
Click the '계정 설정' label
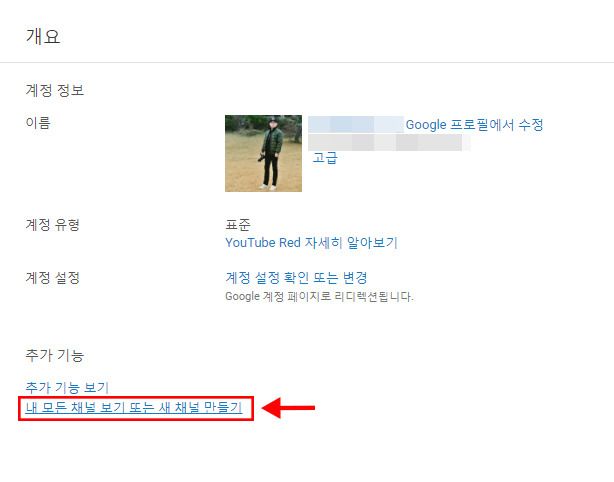(x=52, y=278)
